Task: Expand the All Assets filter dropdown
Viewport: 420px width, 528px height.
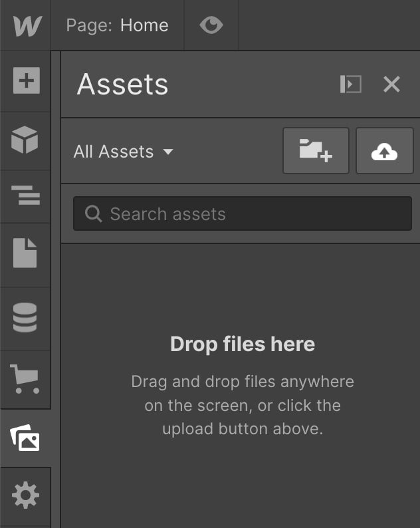Action: click(124, 152)
